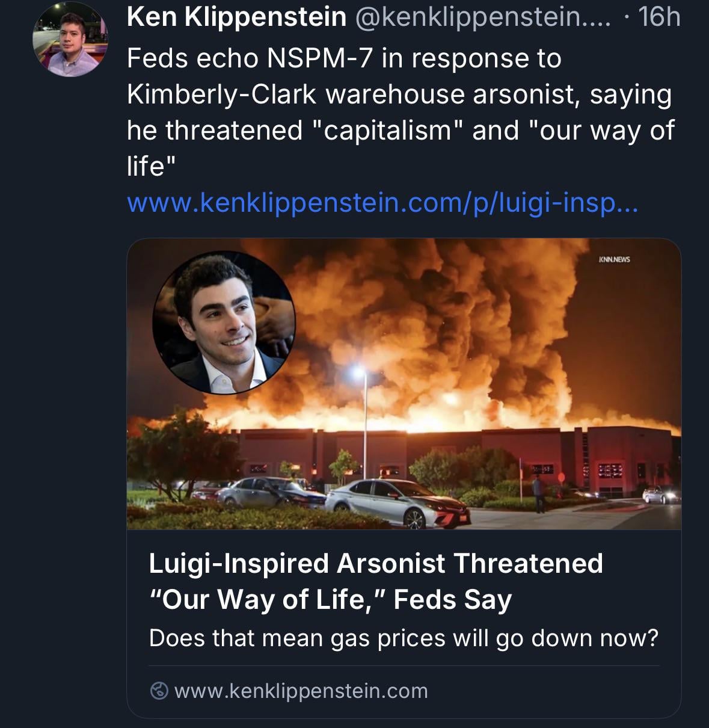This screenshot has width=709, height=728.
Task: Click the circular portrait inset in preview
Action: [x=224, y=322]
